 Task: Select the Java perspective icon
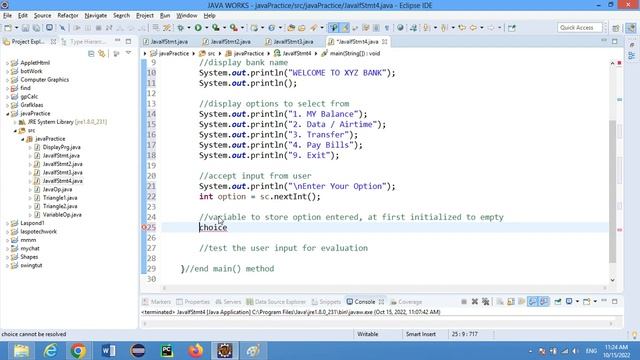pyautogui.click(x=631, y=28)
